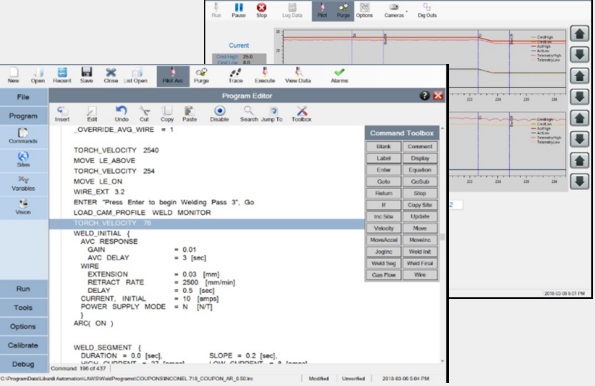Viewport: 595px width, 386px height.
Task: Click Edit in Program Editor toolbar
Action: pos(92,114)
